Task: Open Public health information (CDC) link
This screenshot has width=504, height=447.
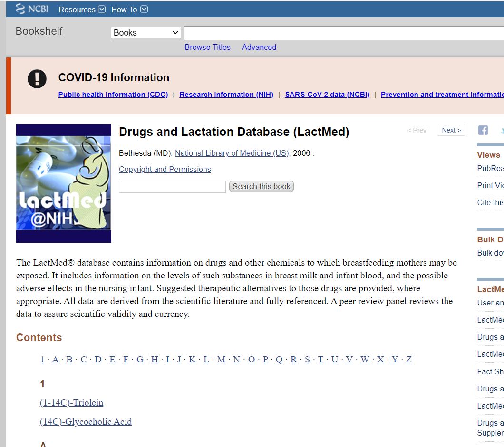Action: click(x=113, y=95)
